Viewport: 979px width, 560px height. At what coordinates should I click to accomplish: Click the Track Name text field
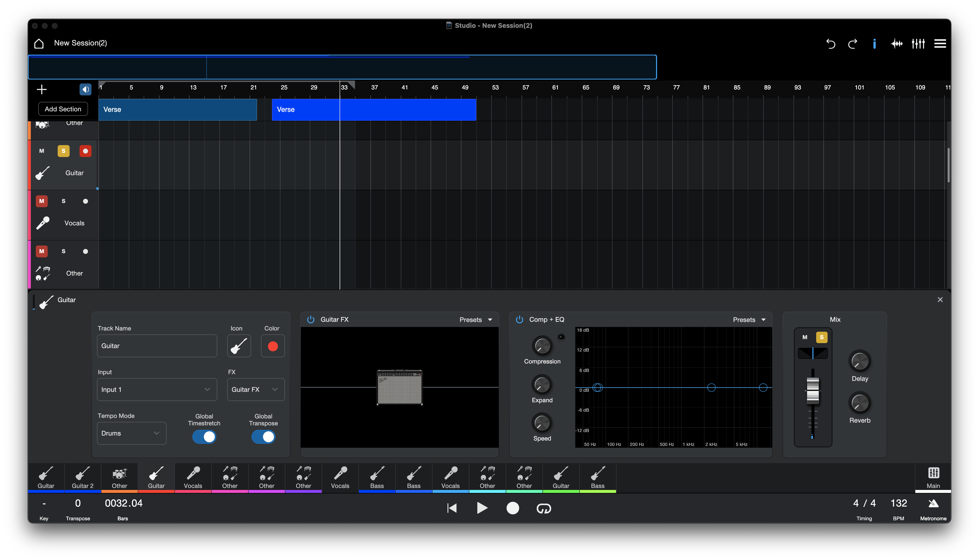[x=157, y=346]
